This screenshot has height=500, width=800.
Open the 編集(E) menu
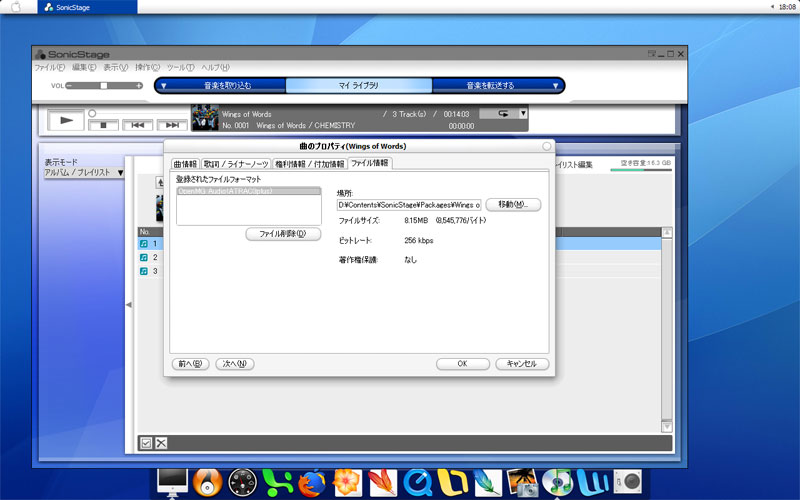(x=84, y=67)
